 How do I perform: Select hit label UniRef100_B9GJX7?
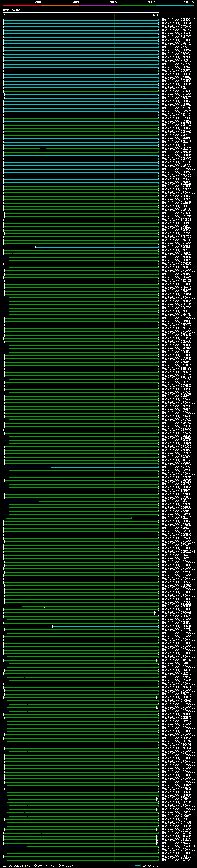click(177, 43)
